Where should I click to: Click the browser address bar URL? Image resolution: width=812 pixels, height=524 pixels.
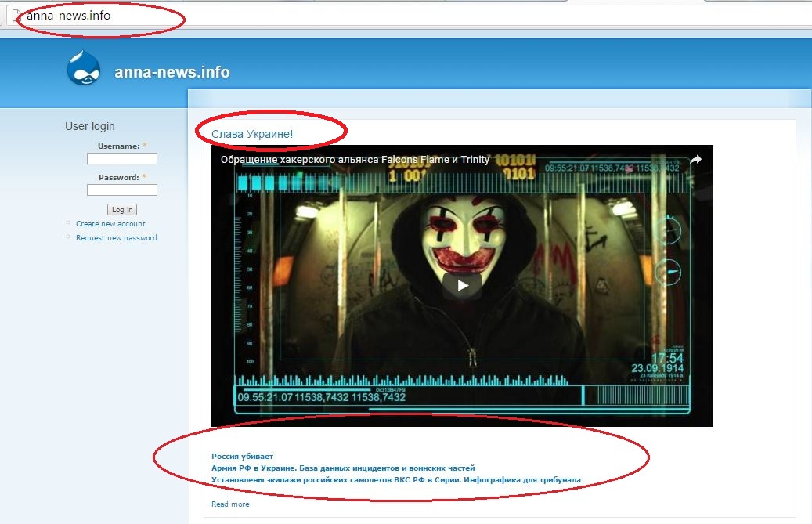click(x=67, y=16)
